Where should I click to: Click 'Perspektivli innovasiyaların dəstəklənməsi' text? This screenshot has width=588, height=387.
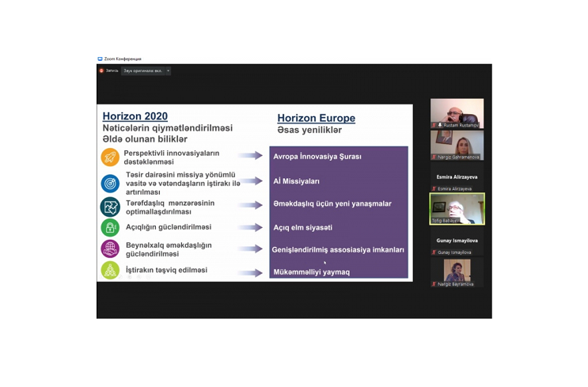point(172,157)
